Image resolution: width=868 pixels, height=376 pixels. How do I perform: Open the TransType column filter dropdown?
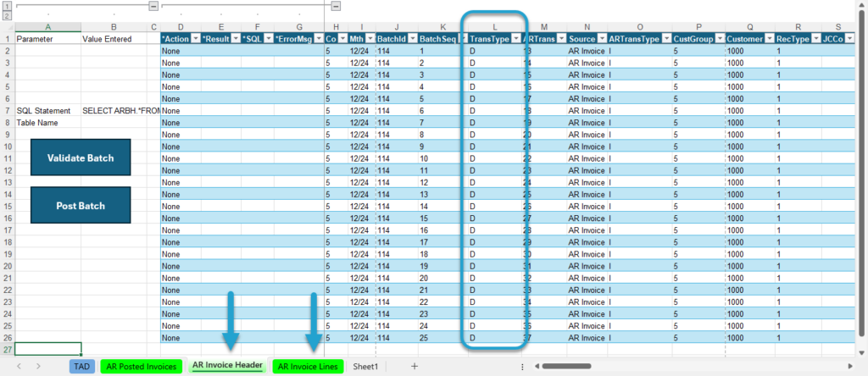click(516, 39)
